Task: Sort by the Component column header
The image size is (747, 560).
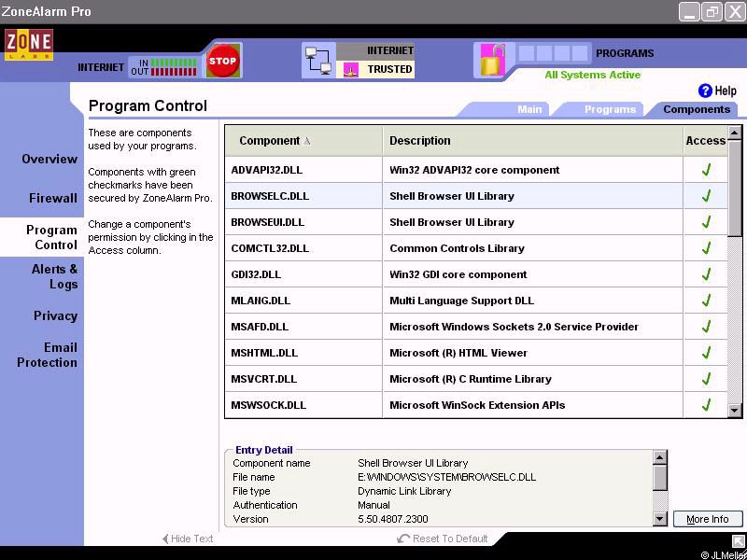Action: [x=303, y=141]
